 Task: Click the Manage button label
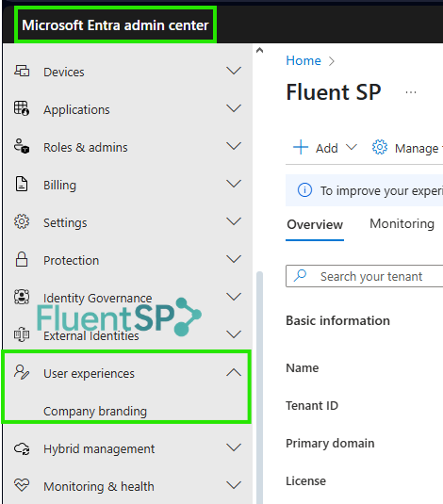coord(417,149)
